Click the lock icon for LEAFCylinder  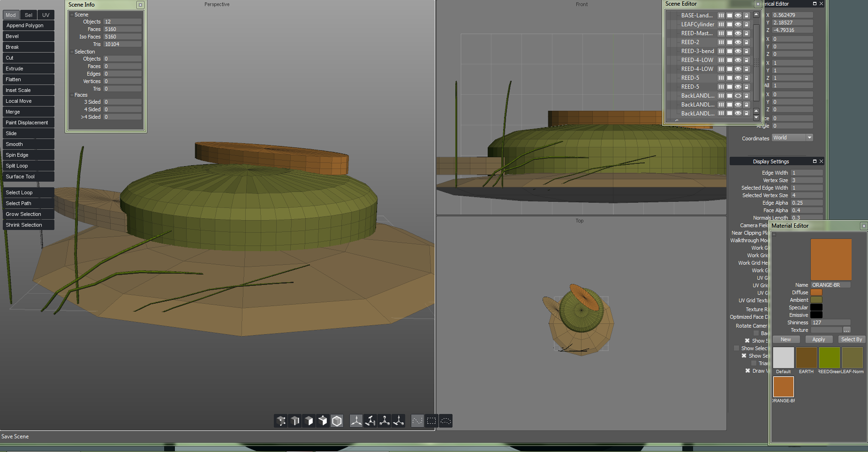(x=747, y=24)
